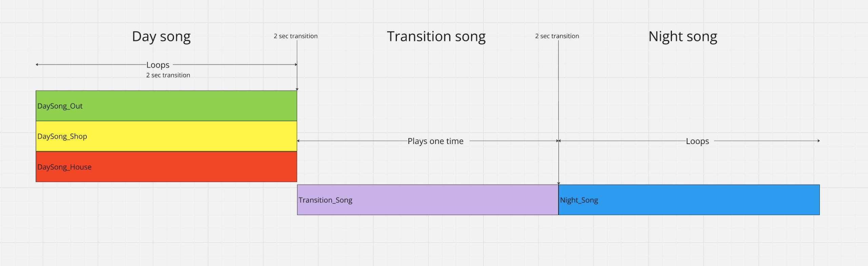The image size is (868, 266).
Task: Select "2 sec transition" text beneath day Loops label
Action: (x=168, y=75)
